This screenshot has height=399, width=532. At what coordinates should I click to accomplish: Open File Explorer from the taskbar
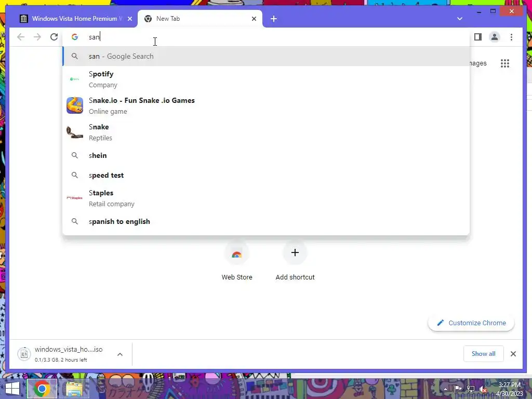coord(74,389)
